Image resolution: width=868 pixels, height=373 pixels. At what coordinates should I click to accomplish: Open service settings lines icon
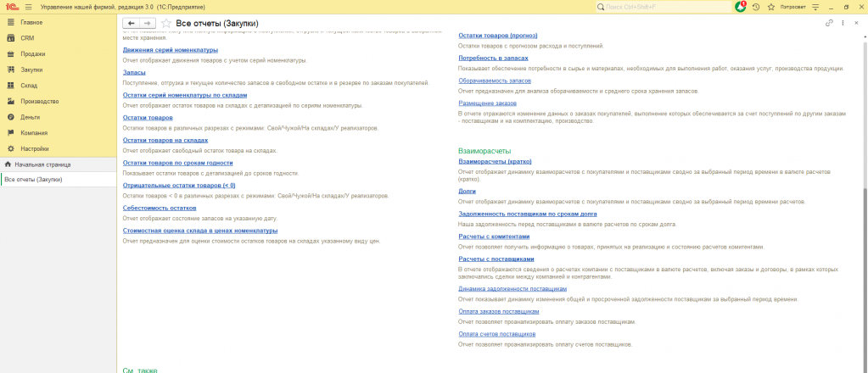pyautogui.click(x=815, y=7)
